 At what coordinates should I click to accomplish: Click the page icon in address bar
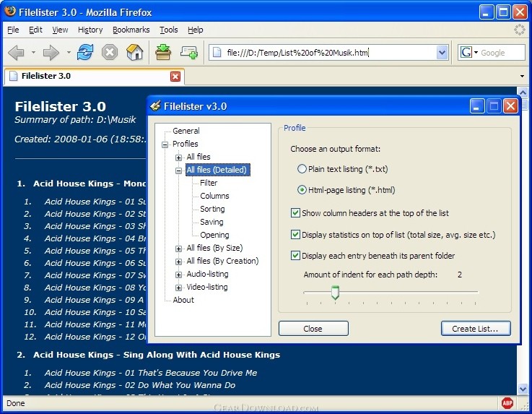click(217, 52)
